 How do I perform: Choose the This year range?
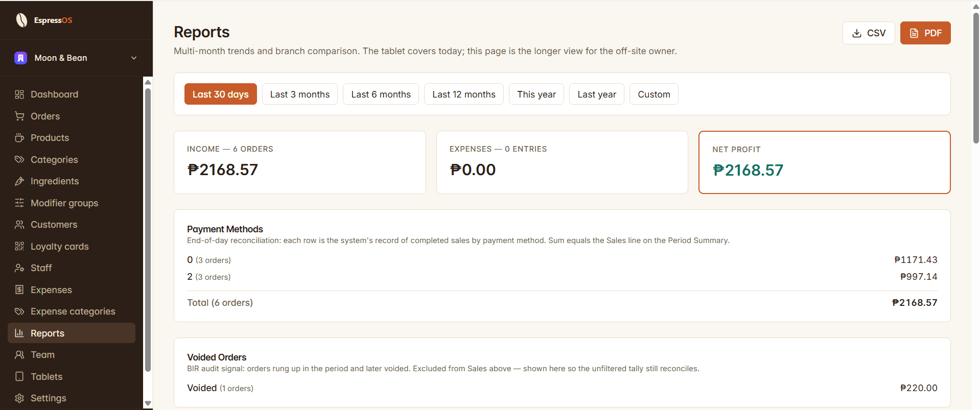pos(536,94)
